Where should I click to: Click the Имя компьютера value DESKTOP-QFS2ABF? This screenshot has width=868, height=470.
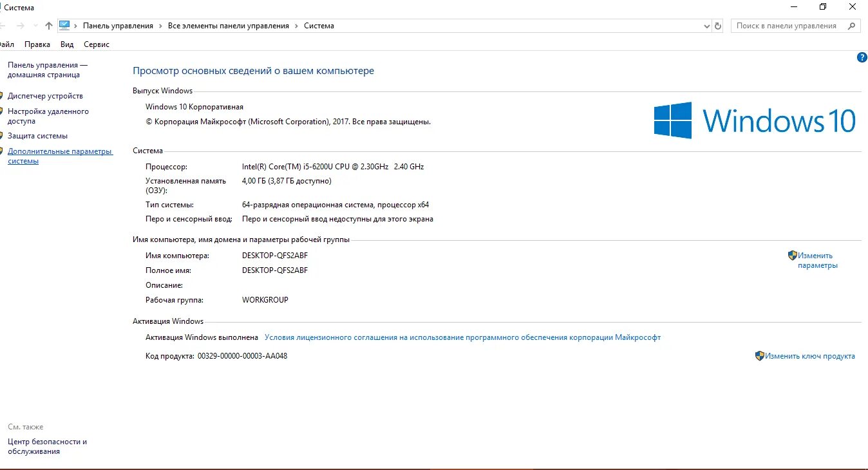(275, 256)
